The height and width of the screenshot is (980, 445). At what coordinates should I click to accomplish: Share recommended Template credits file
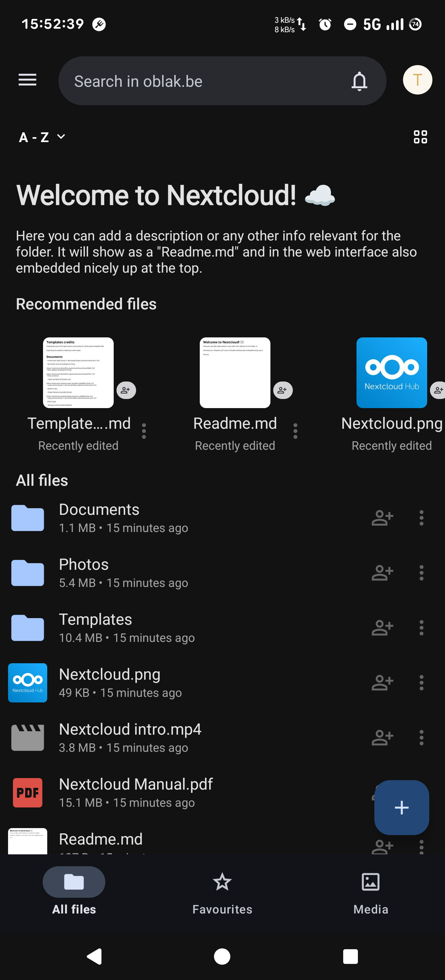(x=126, y=390)
